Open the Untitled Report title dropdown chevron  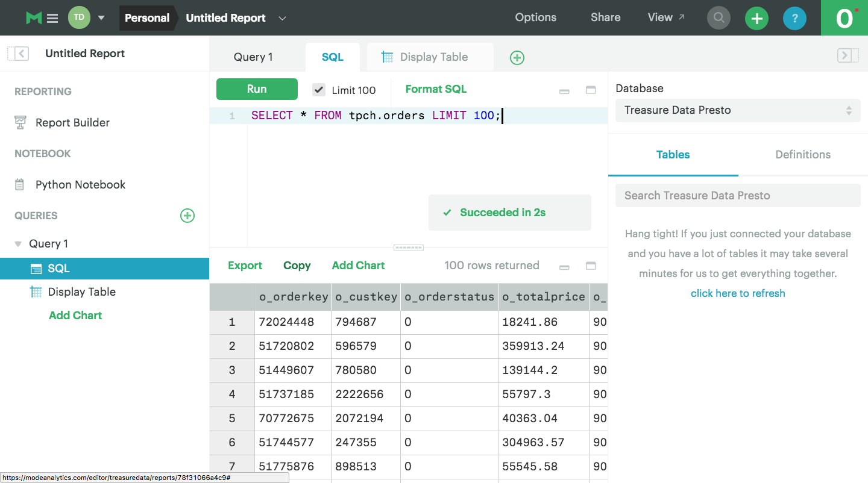click(x=281, y=18)
